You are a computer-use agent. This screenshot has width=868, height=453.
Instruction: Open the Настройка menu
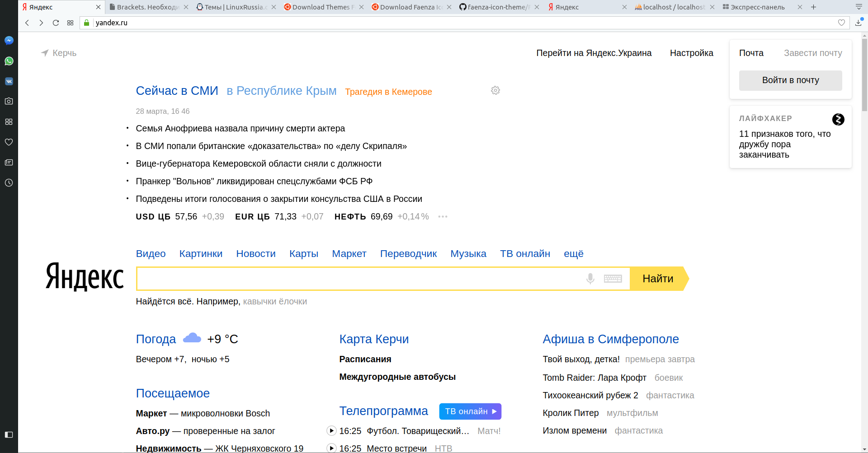[691, 53]
